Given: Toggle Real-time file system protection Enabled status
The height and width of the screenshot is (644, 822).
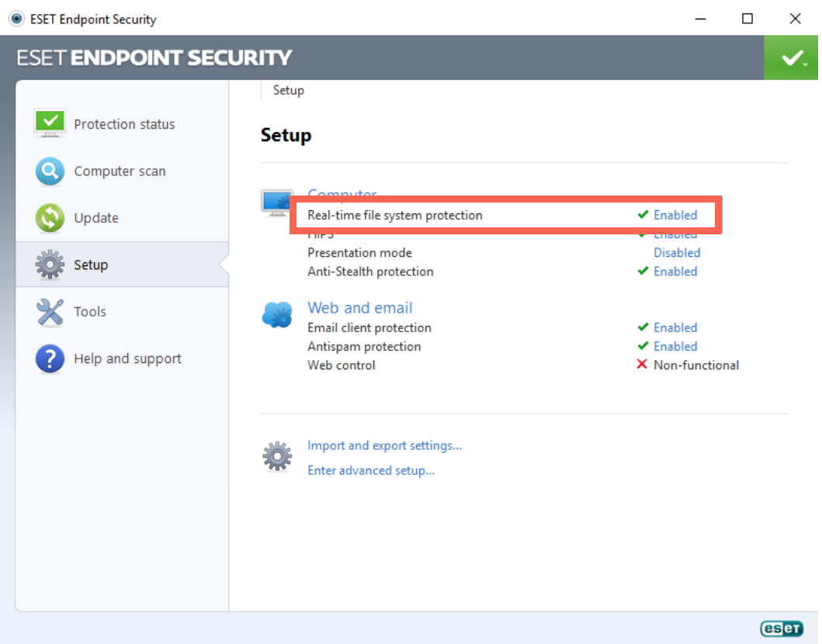Looking at the screenshot, I should (x=675, y=216).
